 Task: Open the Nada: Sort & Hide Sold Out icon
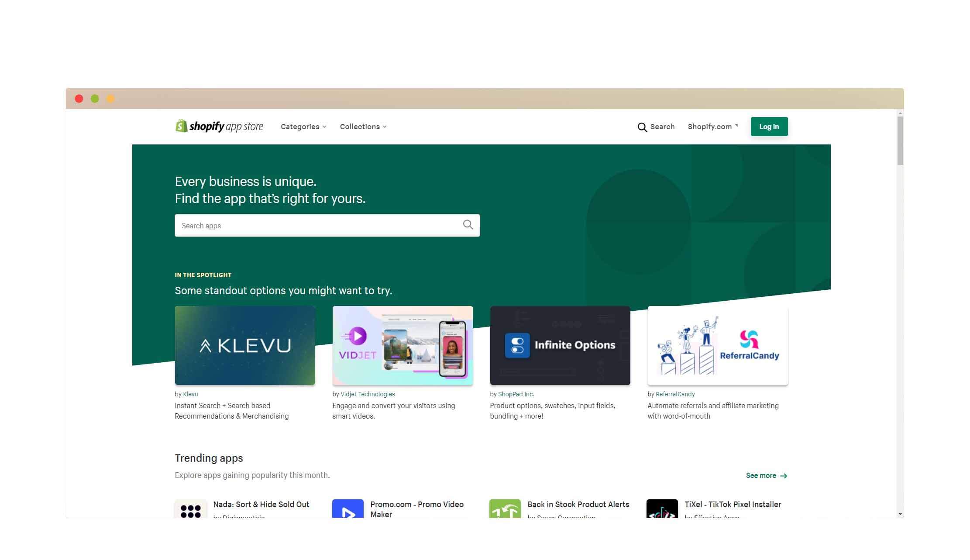click(x=191, y=509)
